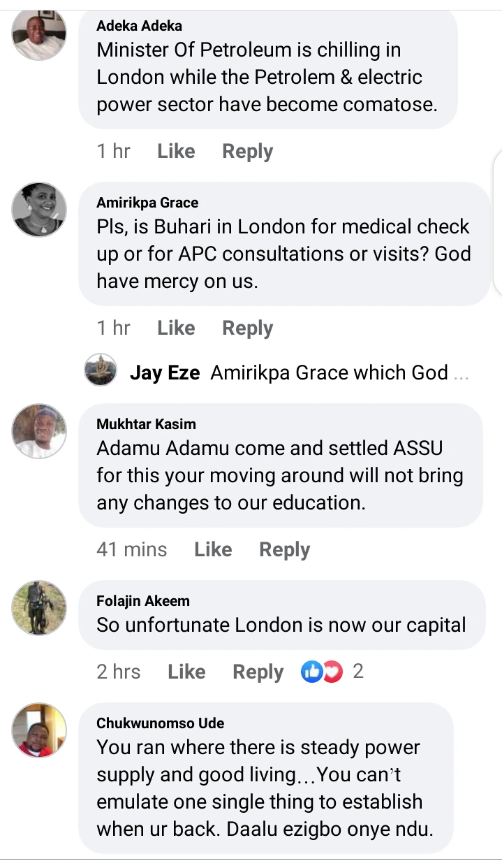Reply to Adeka Adeka's comment
Image resolution: width=502 pixels, height=868 pixels.
[x=247, y=152]
